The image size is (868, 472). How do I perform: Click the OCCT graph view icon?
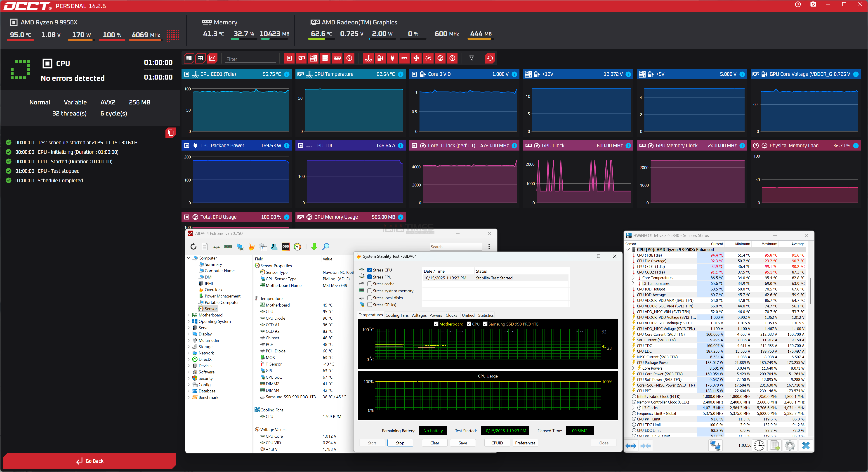[212, 58]
